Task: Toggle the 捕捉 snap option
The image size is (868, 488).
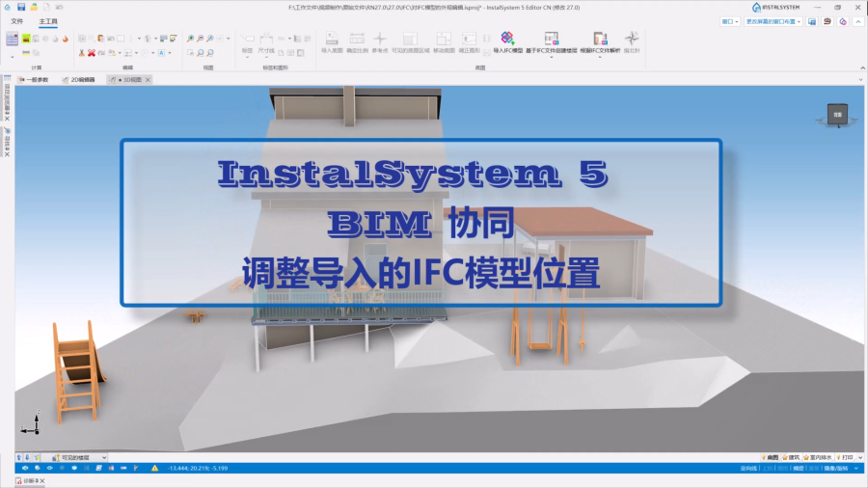Action: (799, 468)
